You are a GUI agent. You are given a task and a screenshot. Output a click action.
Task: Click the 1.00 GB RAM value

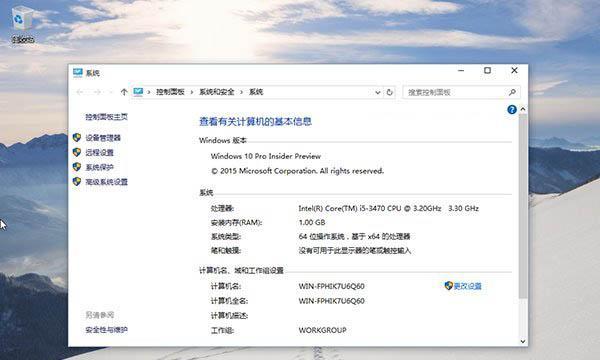coord(312,222)
